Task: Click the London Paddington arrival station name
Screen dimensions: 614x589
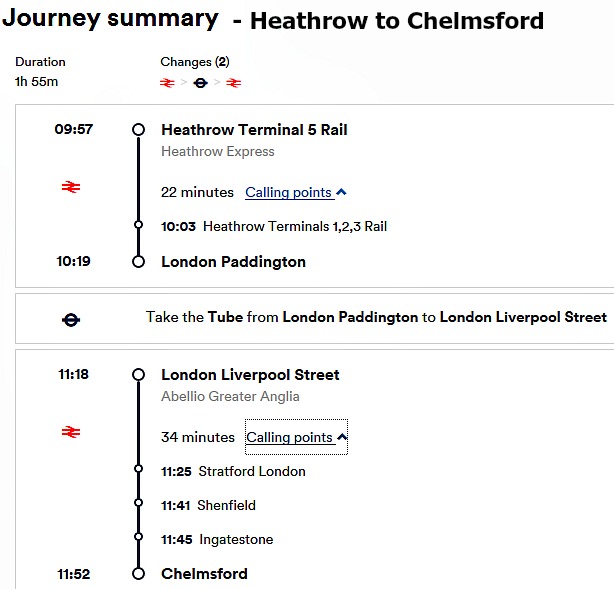Action: tap(233, 262)
